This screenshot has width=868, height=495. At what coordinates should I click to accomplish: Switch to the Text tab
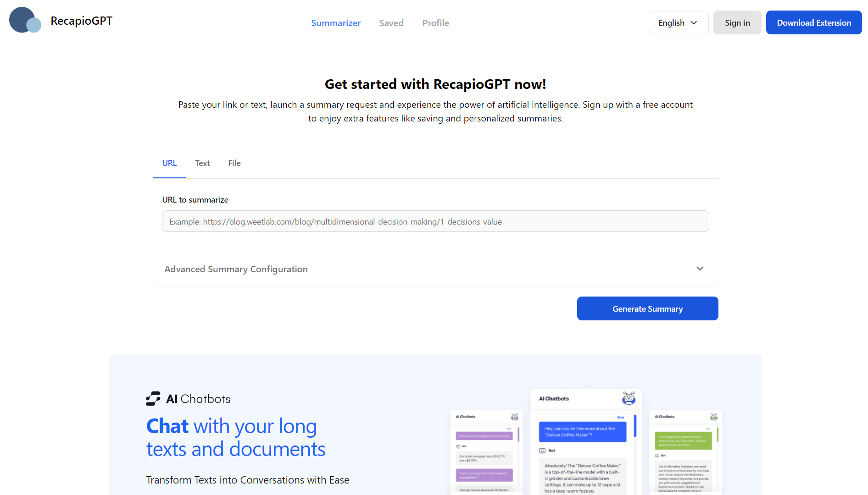click(x=202, y=163)
